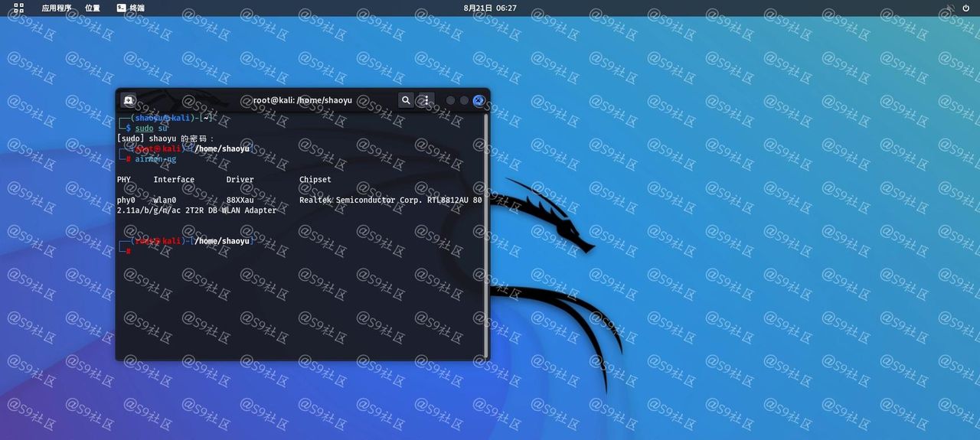Click '88XXau' driver text
Screen dimensions: 980x440
240,200
